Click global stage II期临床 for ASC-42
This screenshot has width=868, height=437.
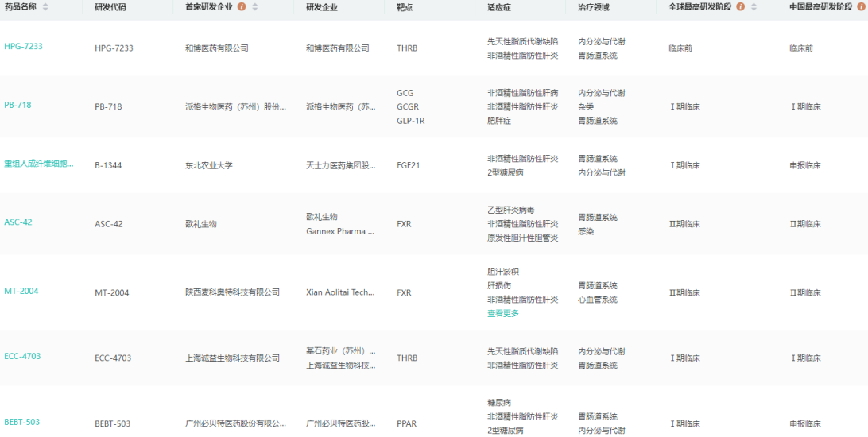pyautogui.click(x=684, y=224)
